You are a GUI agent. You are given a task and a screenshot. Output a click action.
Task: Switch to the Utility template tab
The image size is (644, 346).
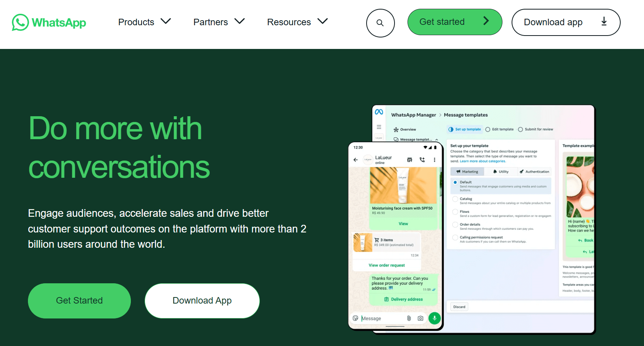click(502, 172)
